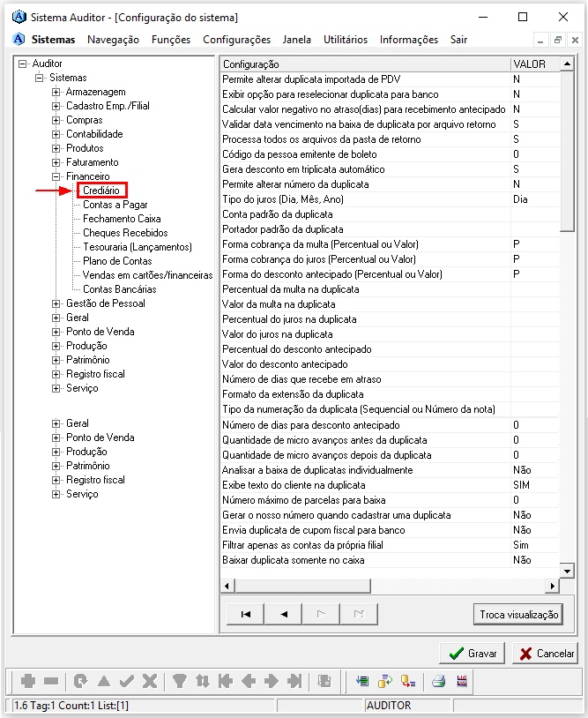
Task: Click the printer icon
Action: point(438,681)
